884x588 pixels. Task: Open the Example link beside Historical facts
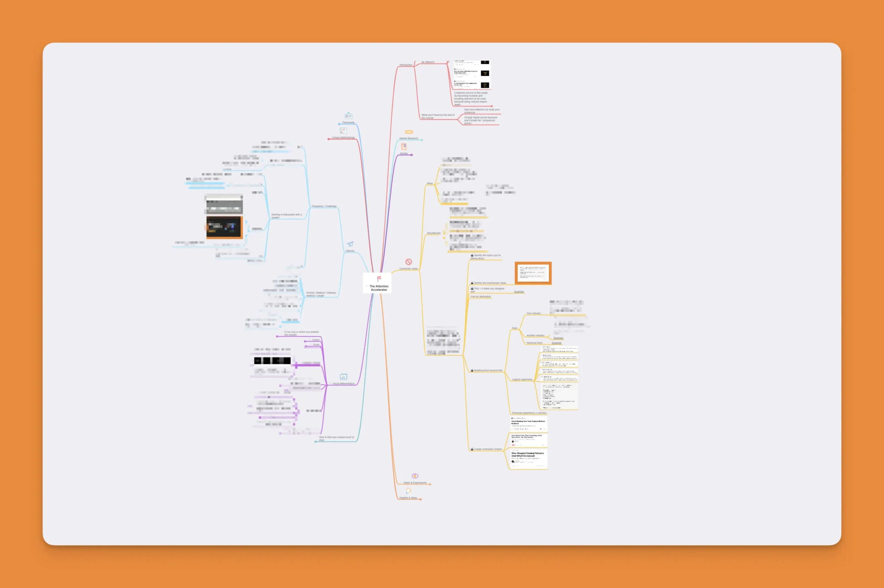click(557, 343)
